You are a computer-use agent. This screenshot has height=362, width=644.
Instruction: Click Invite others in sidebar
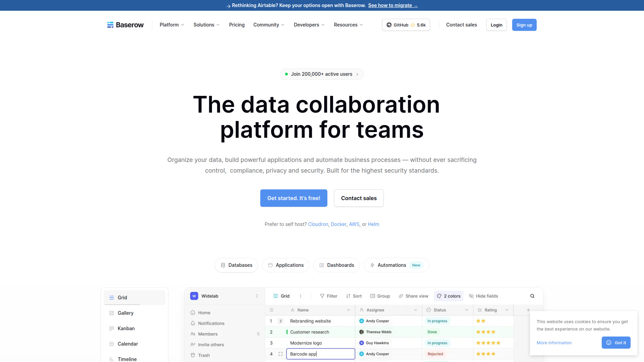pos(207,345)
